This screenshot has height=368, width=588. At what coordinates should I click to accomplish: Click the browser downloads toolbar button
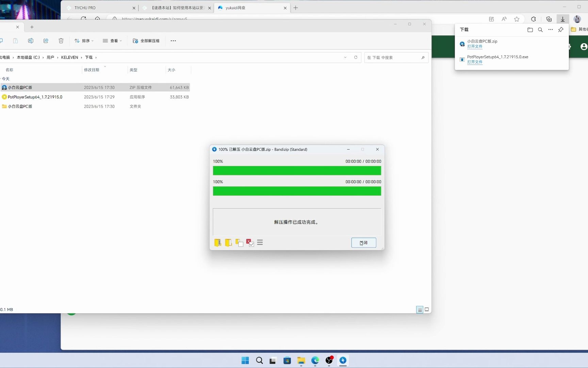click(x=563, y=19)
